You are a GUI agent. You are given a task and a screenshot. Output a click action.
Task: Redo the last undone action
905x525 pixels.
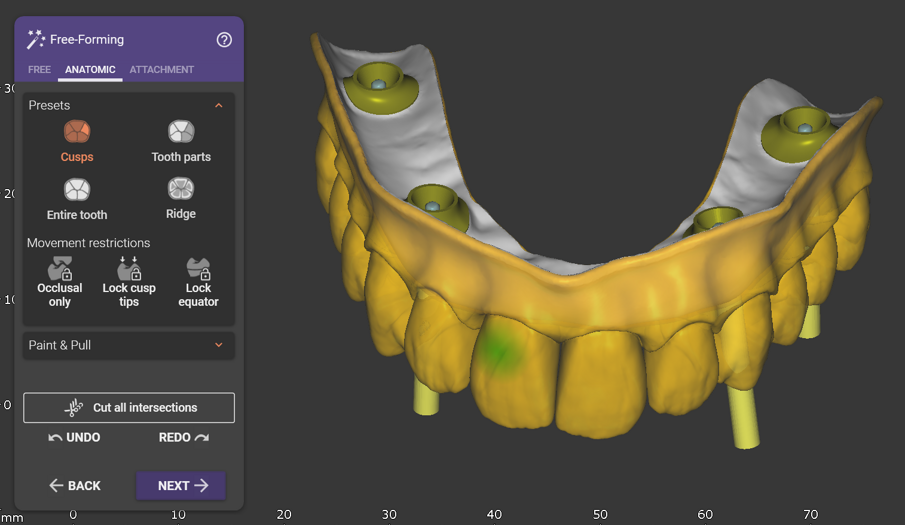184,437
